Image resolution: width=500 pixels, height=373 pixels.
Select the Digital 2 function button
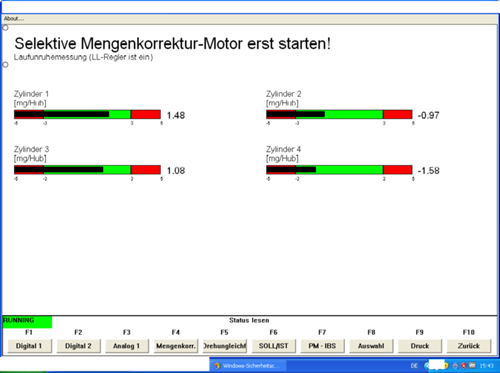point(78,346)
